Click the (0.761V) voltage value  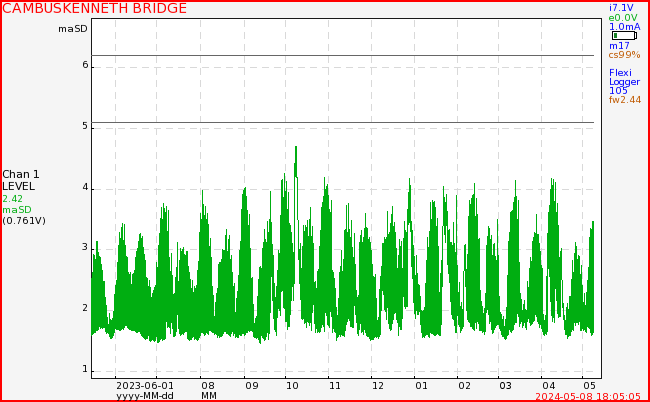click(x=24, y=221)
